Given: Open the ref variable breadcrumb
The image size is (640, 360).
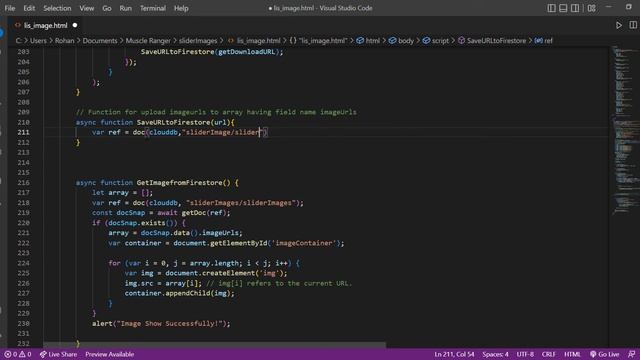Looking at the screenshot, I should tap(544, 40).
